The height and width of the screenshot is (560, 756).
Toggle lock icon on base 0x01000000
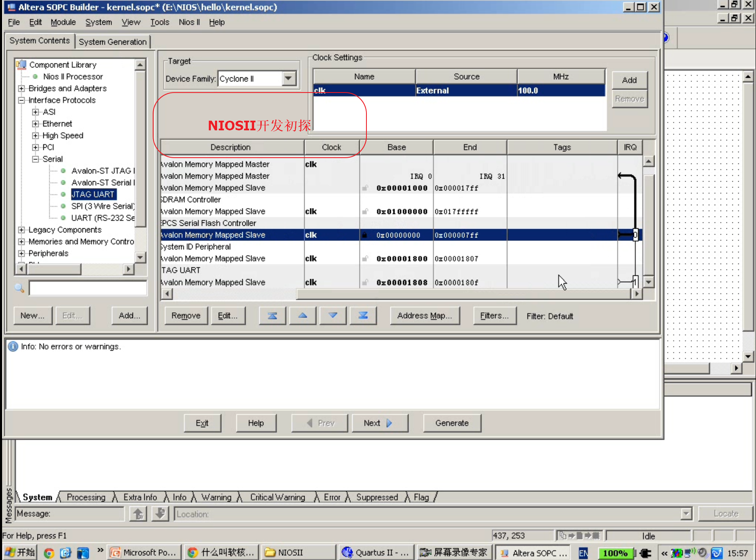pos(365,211)
